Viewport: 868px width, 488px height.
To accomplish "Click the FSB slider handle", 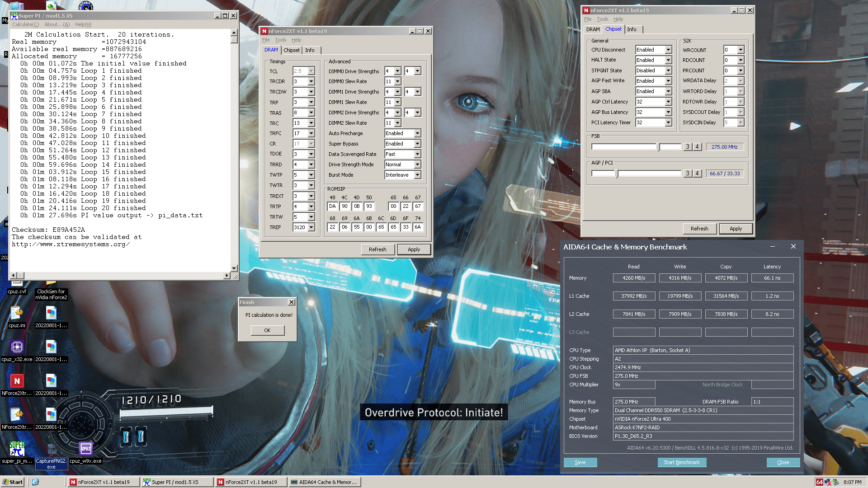I will coord(659,147).
